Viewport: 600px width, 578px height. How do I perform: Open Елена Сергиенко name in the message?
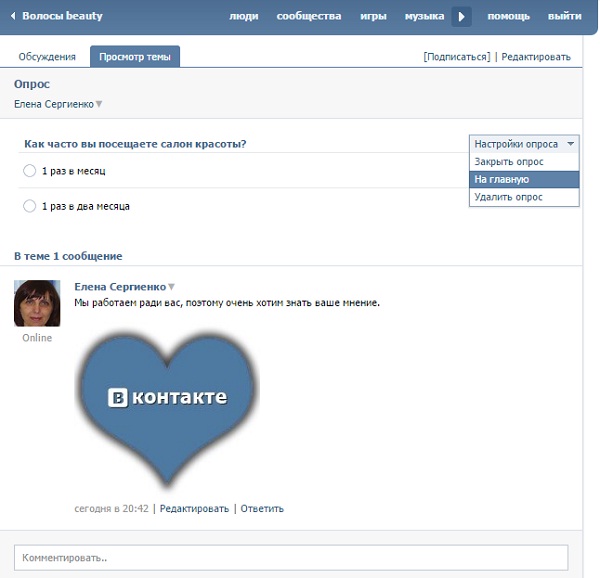point(120,287)
